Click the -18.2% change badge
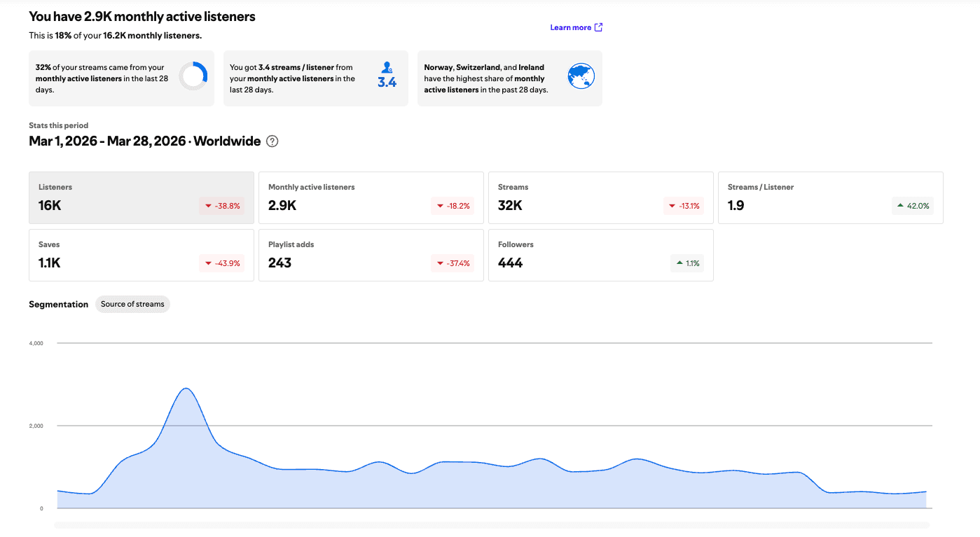 [453, 206]
